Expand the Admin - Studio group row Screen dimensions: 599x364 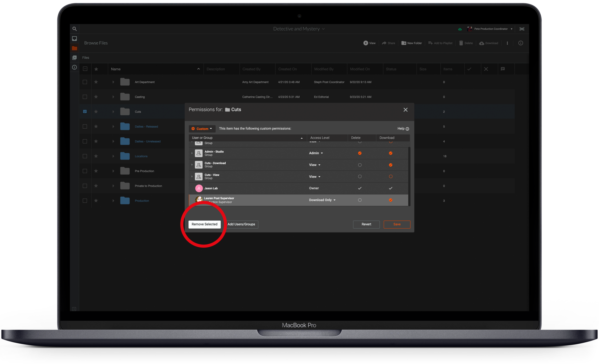pos(192,153)
